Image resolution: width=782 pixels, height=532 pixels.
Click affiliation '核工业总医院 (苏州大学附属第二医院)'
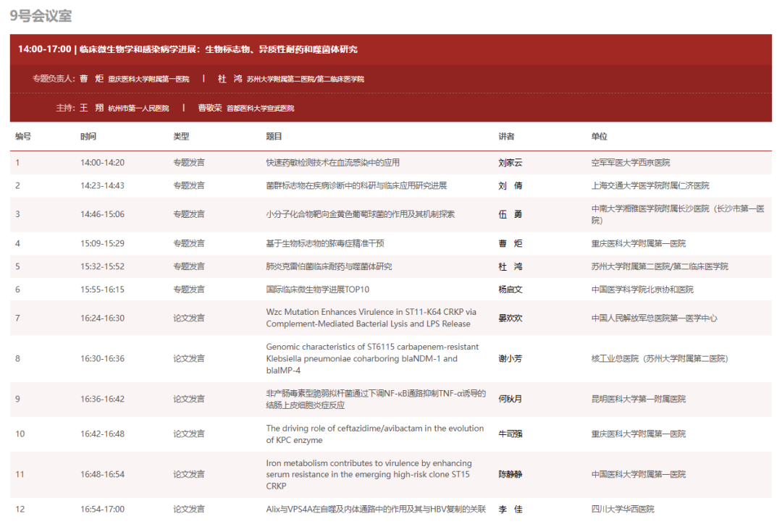tap(660, 358)
